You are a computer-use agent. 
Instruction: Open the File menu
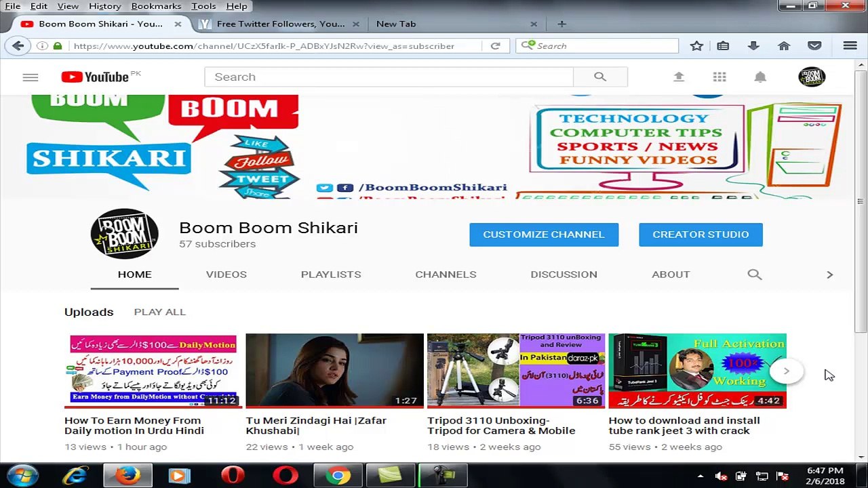pyautogui.click(x=13, y=6)
